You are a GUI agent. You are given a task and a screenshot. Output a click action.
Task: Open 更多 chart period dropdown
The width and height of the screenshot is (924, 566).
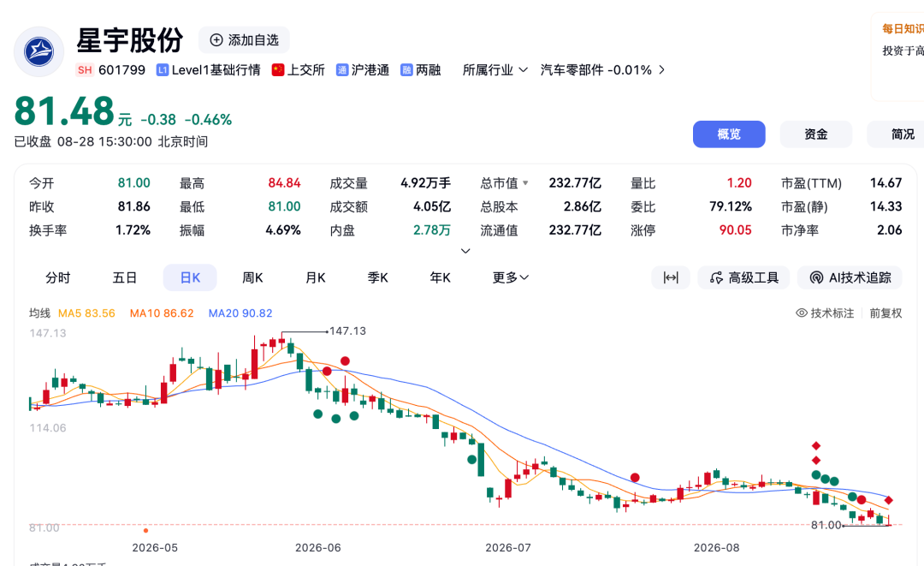tap(510, 277)
